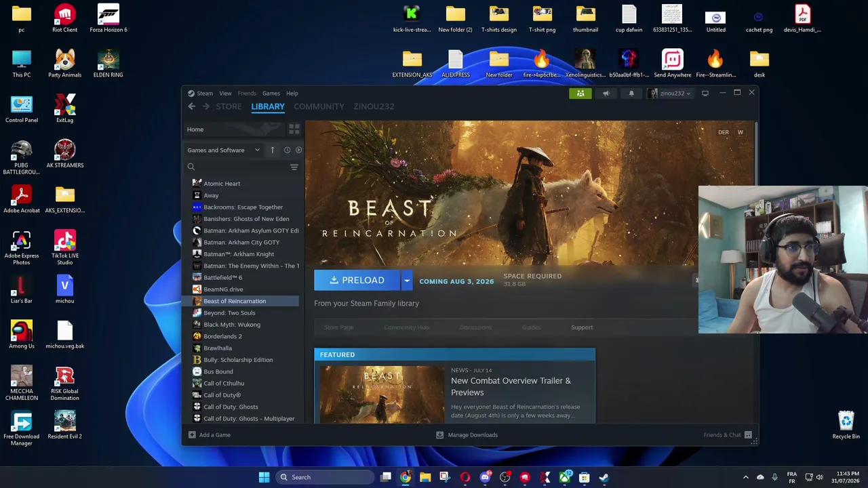Open the Help menu
The height and width of the screenshot is (488, 868).
point(292,94)
